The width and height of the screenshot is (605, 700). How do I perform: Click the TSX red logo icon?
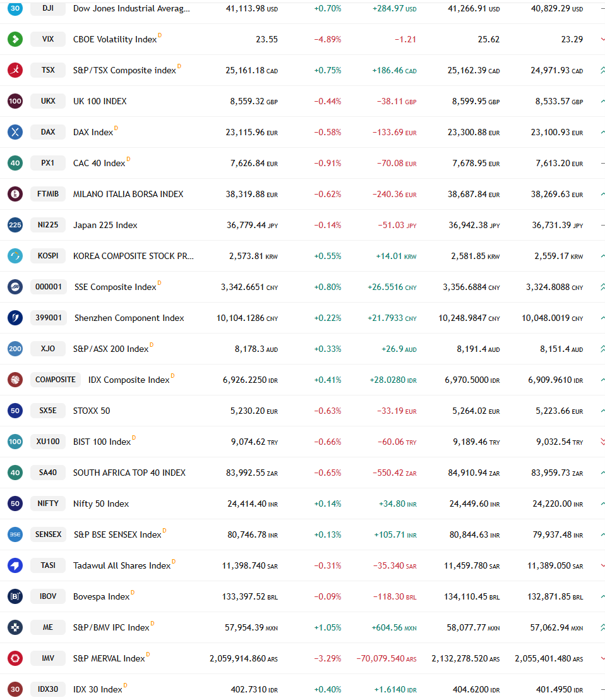coord(15,70)
